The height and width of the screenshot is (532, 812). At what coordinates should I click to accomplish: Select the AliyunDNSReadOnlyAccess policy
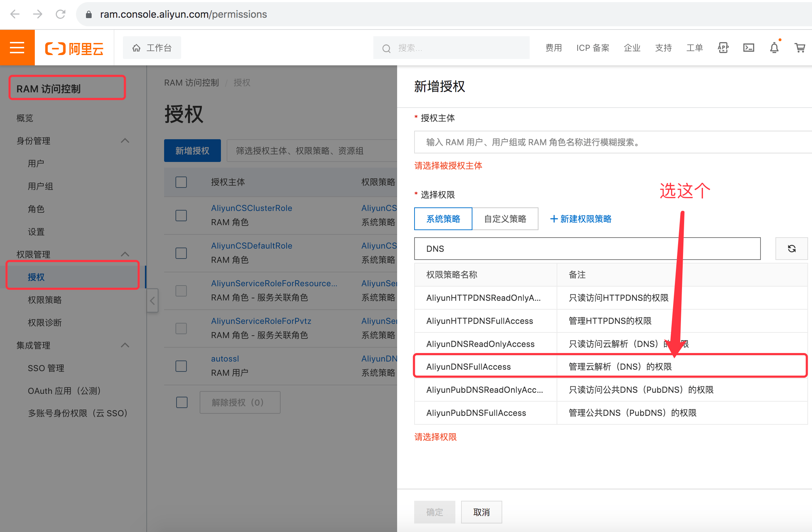pyautogui.click(x=611, y=344)
